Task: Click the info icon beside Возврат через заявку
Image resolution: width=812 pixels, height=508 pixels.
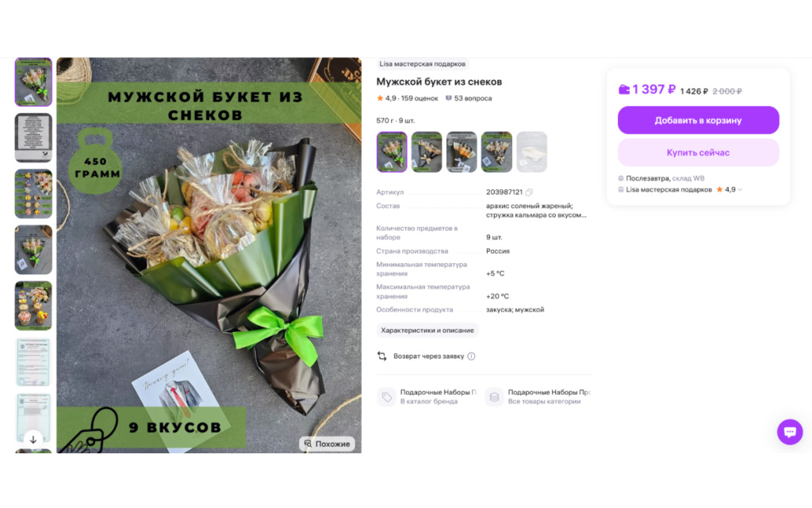Action: click(x=471, y=357)
